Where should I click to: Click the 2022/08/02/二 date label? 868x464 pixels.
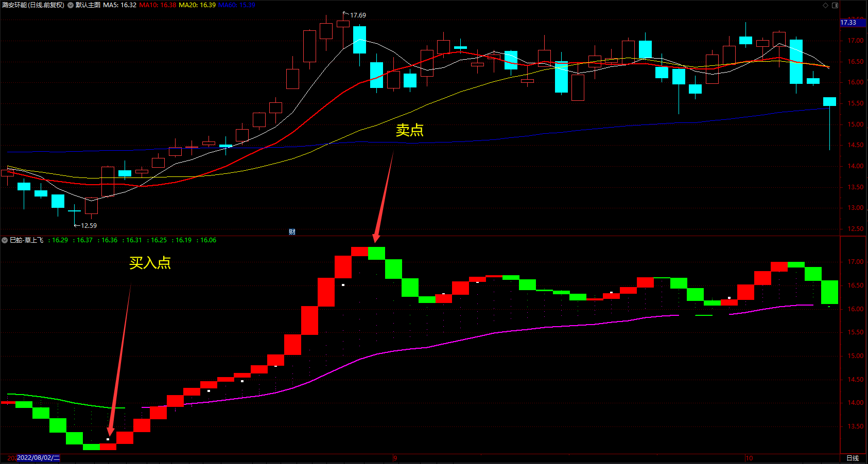pos(39,458)
